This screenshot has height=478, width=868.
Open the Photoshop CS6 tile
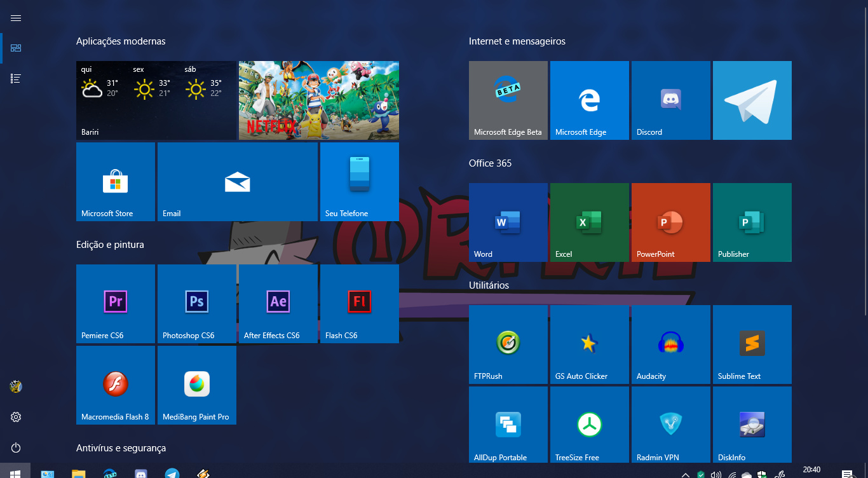click(x=197, y=304)
